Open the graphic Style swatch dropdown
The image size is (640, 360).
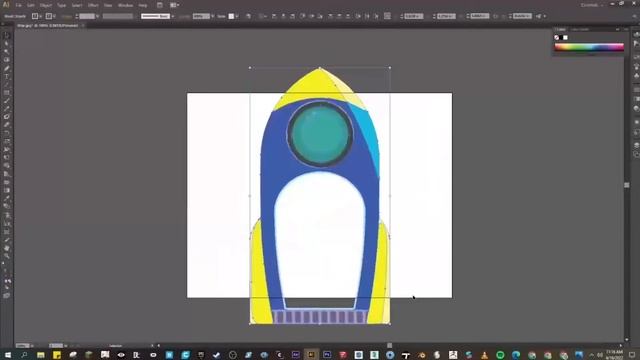(237, 16)
